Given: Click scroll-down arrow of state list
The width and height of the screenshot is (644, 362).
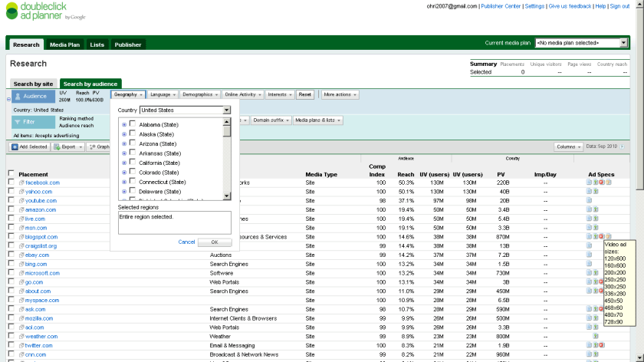Looking at the screenshot, I should tap(227, 197).
